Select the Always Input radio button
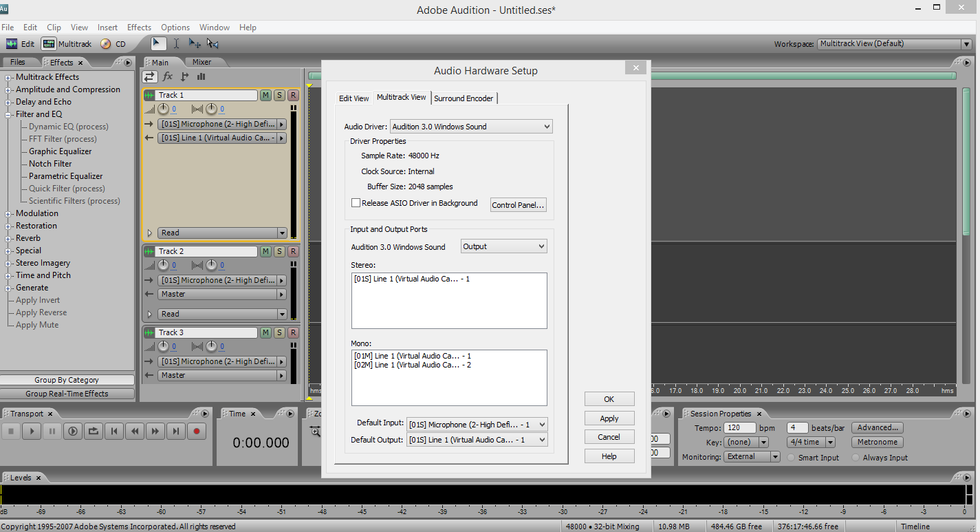The height and width of the screenshot is (532, 980). pyautogui.click(x=856, y=458)
